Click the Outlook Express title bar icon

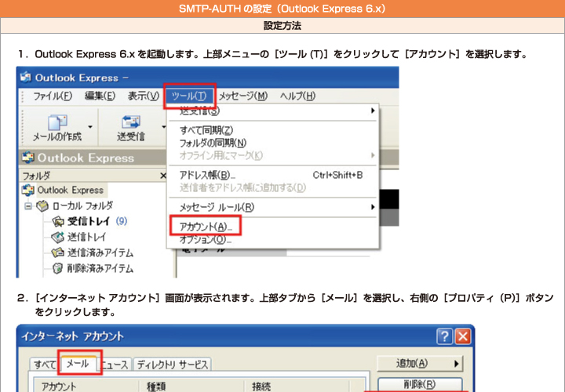click(x=26, y=77)
